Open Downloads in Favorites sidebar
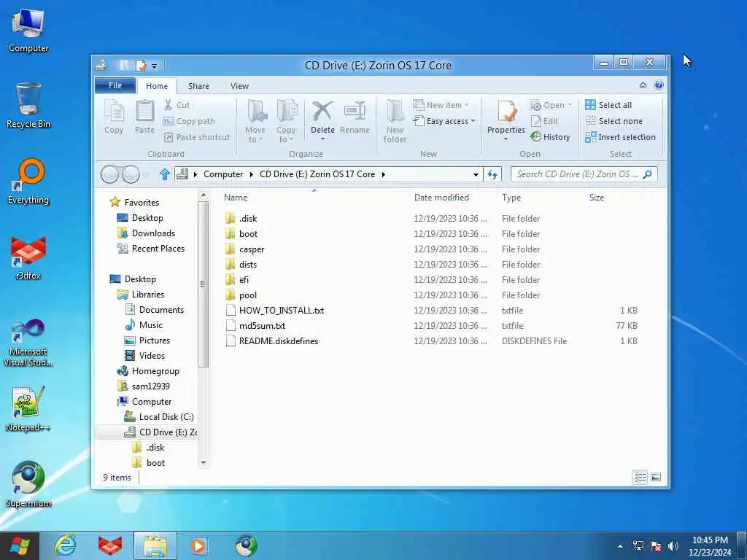This screenshot has height=560, width=747. coord(146,233)
